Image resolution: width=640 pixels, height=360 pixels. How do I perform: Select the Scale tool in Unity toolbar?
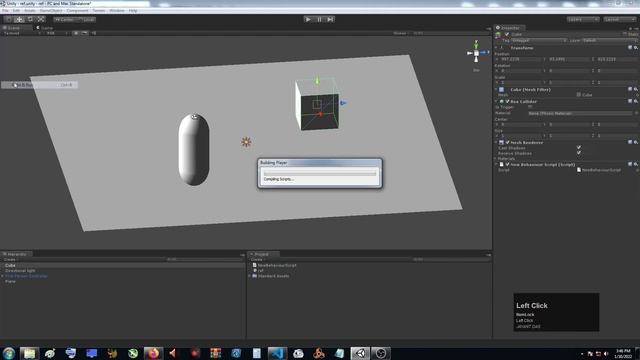click(41, 19)
